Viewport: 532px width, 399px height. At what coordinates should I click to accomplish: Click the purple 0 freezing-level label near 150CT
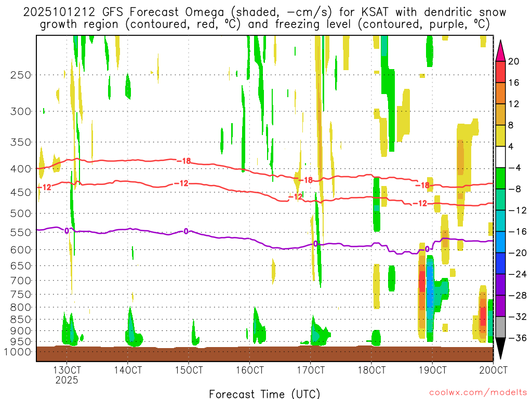point(186,231)
